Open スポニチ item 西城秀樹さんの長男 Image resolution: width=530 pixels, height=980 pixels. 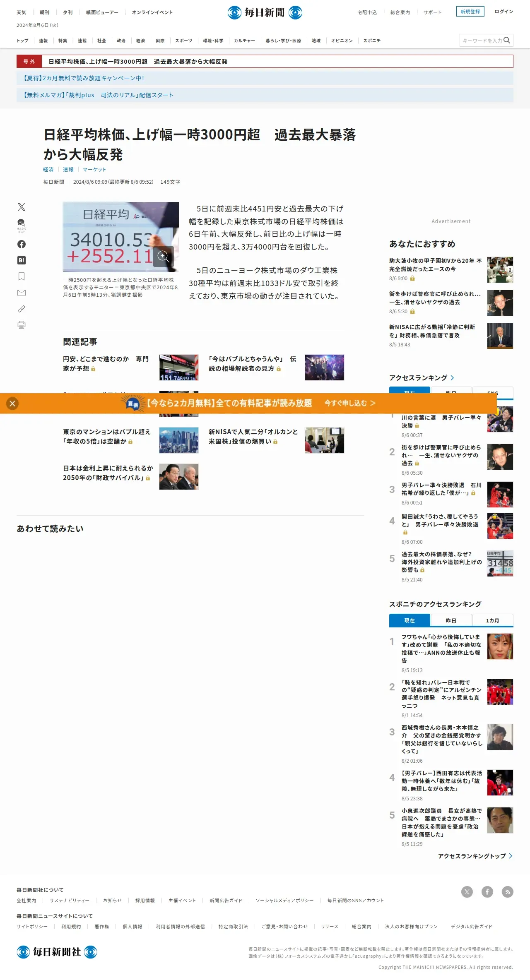pos(442,739)
